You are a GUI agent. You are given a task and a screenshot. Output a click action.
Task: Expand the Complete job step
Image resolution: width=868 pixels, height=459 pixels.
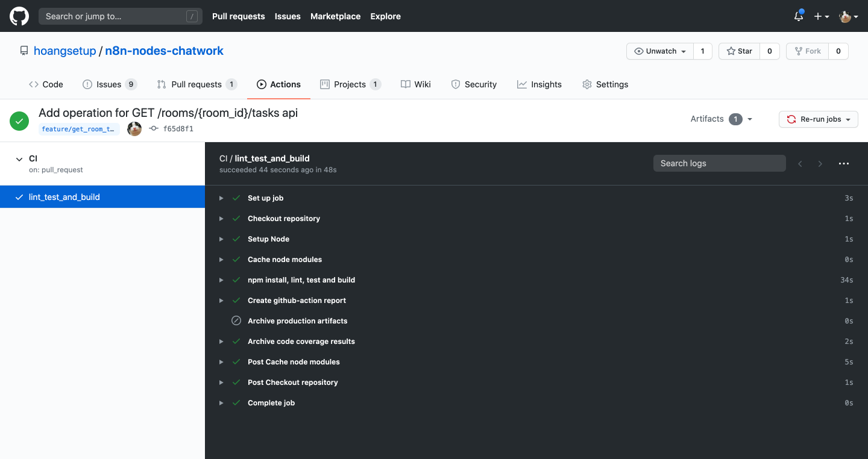221,403
